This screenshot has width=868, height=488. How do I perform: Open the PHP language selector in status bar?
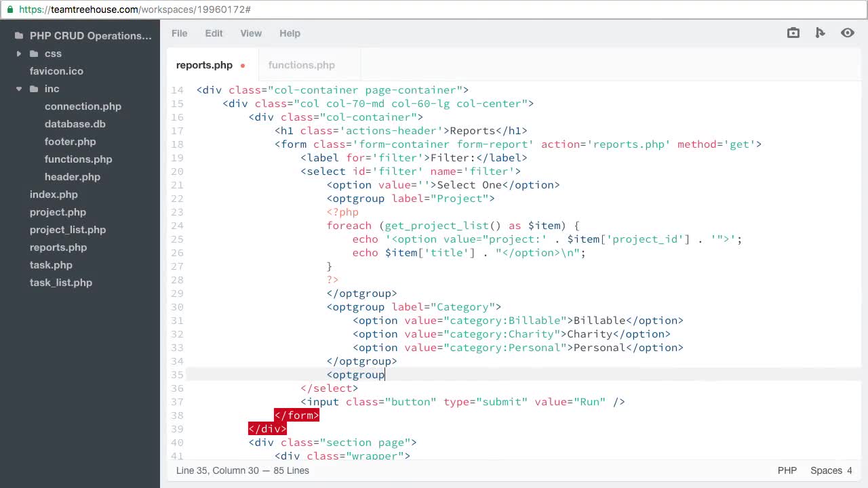[x=787, y=470]
